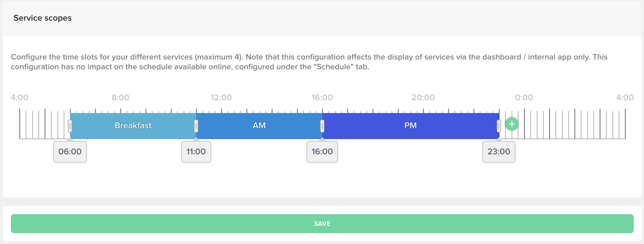Click the handle between AM and PM
This screenshot has width=644, height=244.
(322, 126)
